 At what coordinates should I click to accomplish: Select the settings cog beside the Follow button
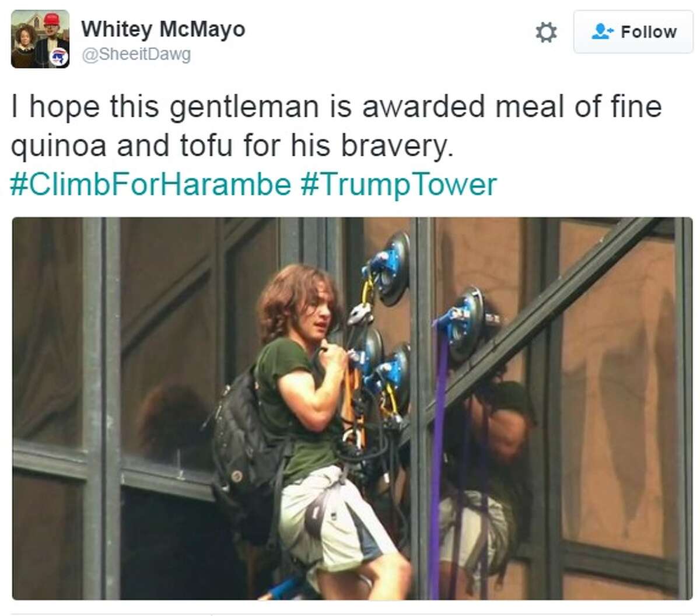click(x=547, y=33)
